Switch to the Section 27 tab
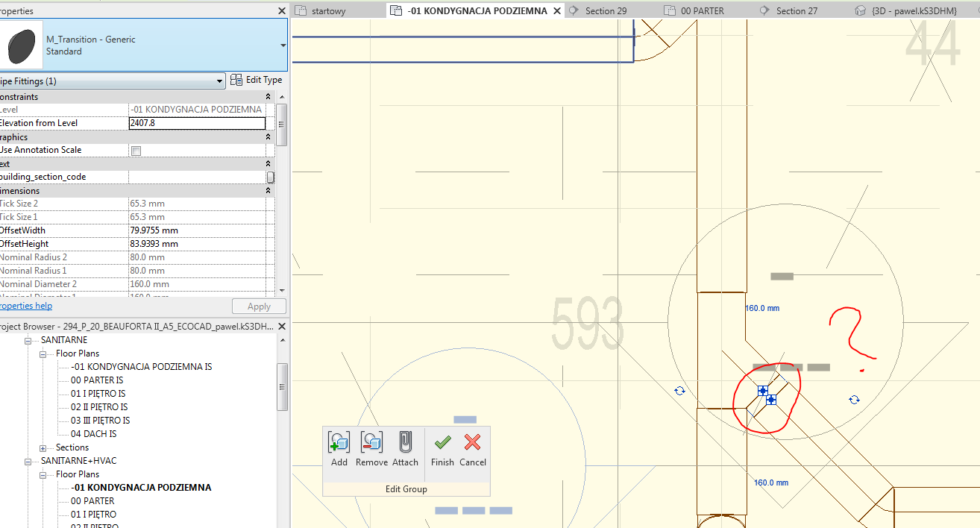The height and width of the screenshot is (528, 980). point(797,11)
